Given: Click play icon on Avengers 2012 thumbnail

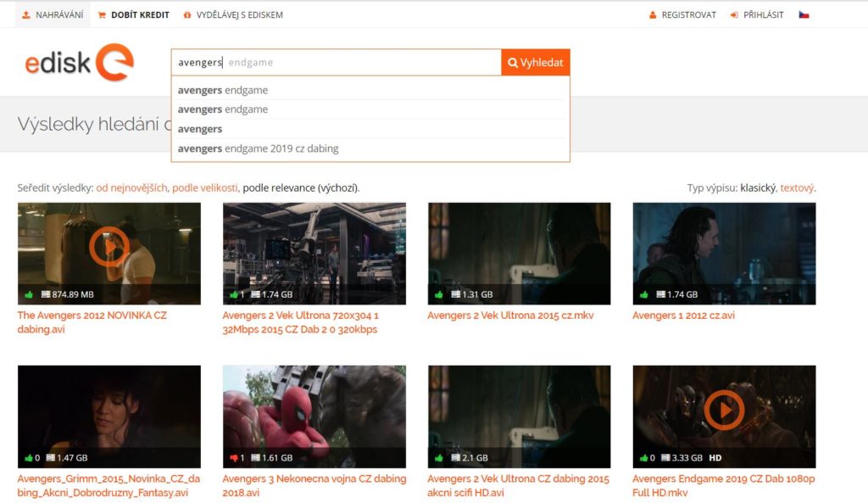Looking at the screenshot, I should [x=109, y=247].
